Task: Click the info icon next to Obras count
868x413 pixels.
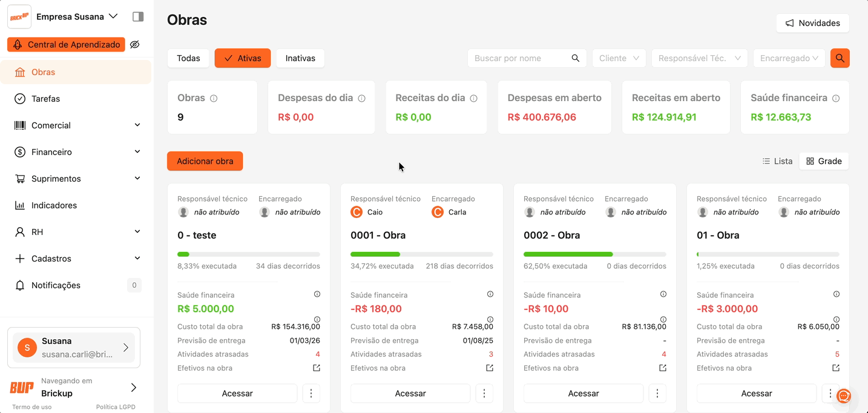Action: point(214,98)
